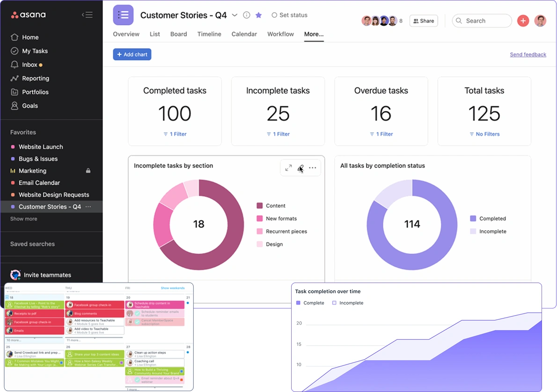557x392 pixels.
Task: Open Goals in the sidebar
Action: pos(24,105)
